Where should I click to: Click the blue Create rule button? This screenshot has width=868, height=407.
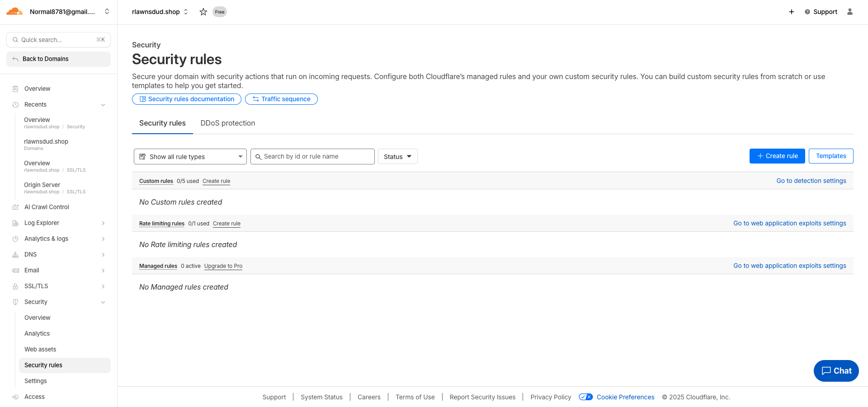coord(777,156)
